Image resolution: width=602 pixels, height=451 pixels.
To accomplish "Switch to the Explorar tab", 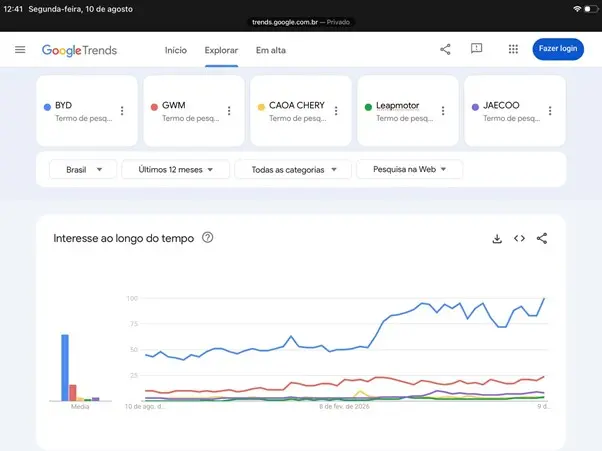I will pos(221,50).
